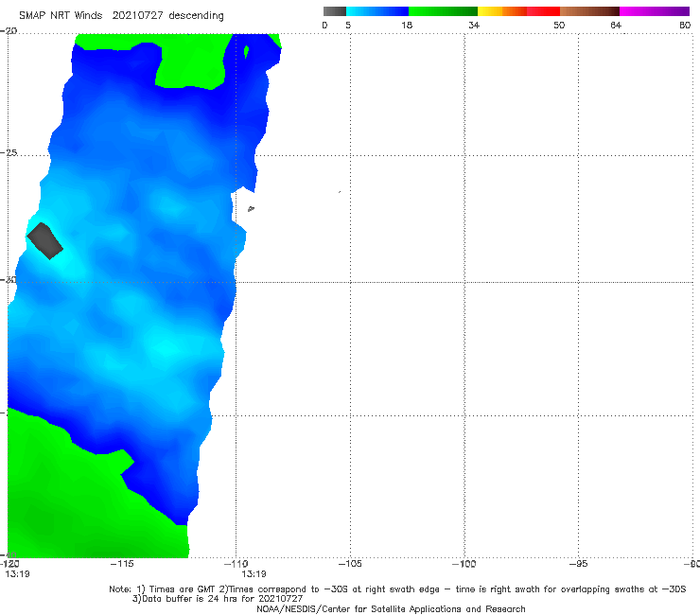Screen dimensions: 700x615
Task: Click the color bar label '50'
Action: click(x=559, y=26)
